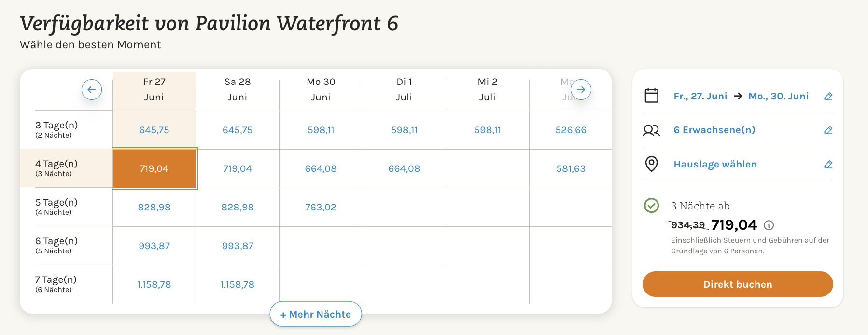Click the next dates arrow icon
Viewport: 868px width, 335px height.
click(581, 90)
